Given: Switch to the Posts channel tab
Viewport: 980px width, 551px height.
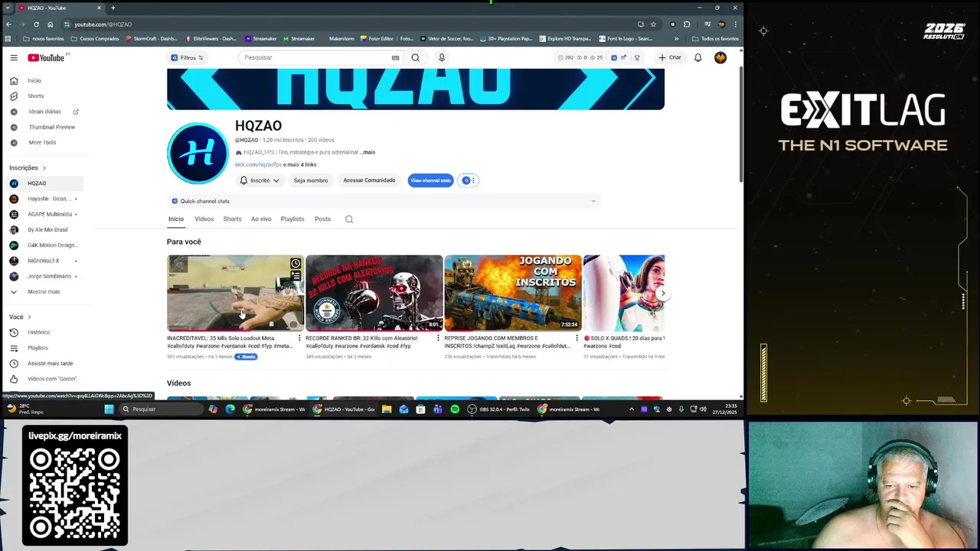Looking at the screenshot, I should coord(322,219).
